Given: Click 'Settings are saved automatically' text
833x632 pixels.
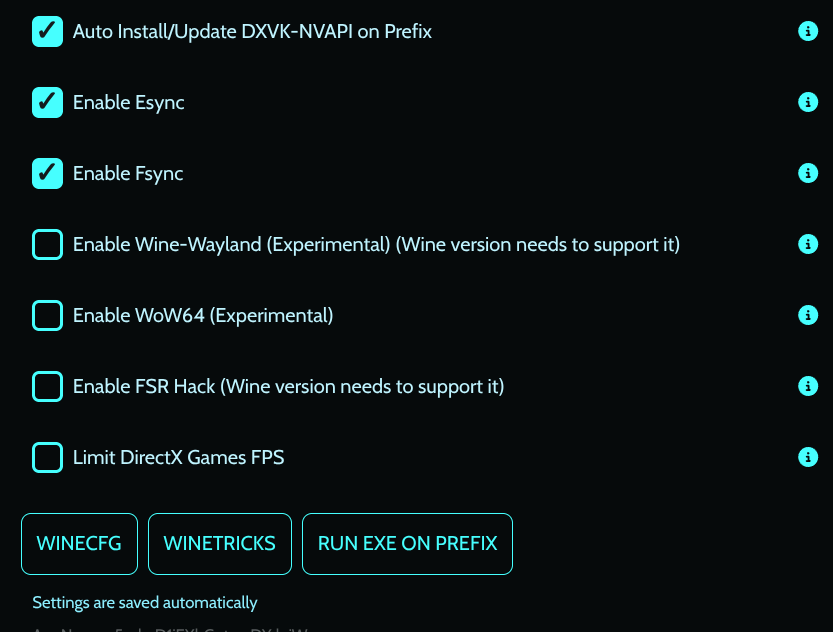Looking at the screenshot, I should tap(144, 603).
